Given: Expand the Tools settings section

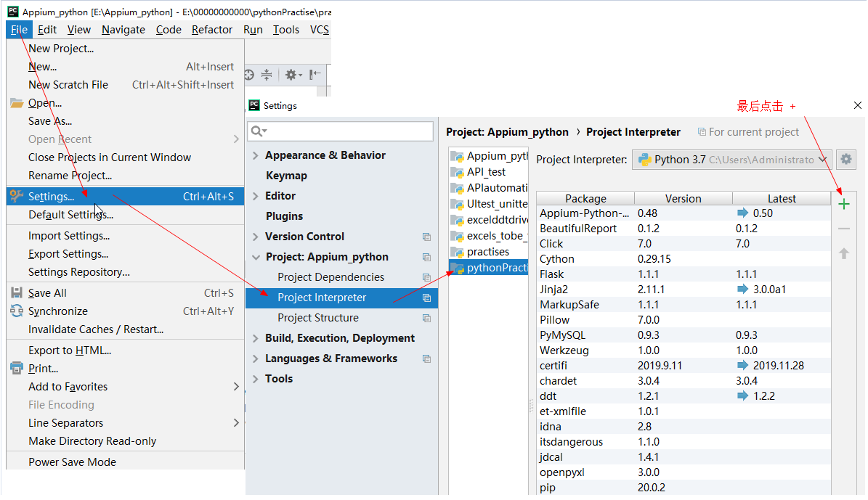Looking at the screenshot, I should point(255,379).
